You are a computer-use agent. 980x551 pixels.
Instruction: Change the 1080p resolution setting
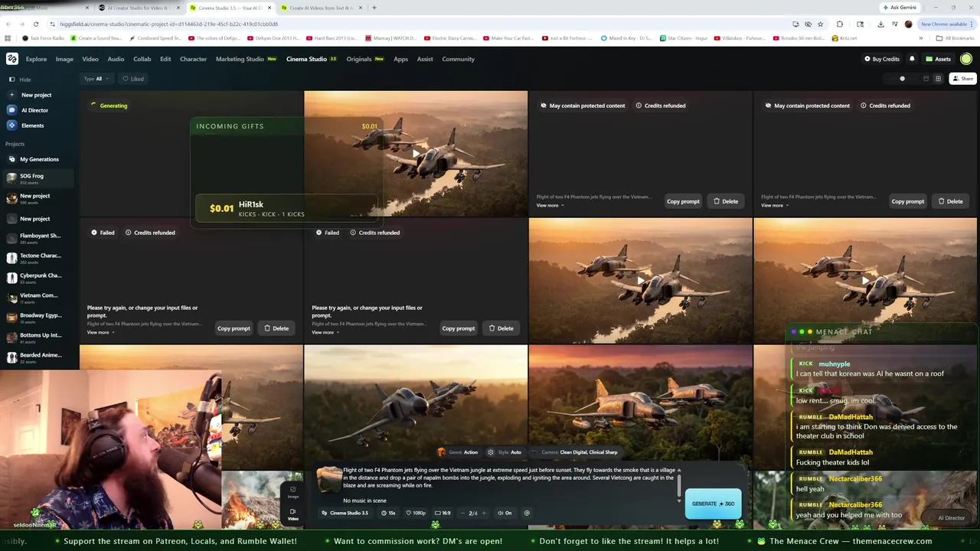pyautogui.click(x=416, y=513)
